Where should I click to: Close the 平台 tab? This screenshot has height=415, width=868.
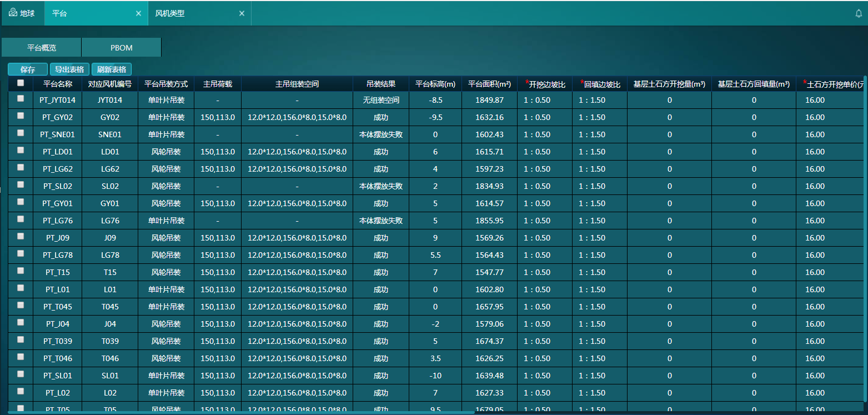(x=138, y=13)
